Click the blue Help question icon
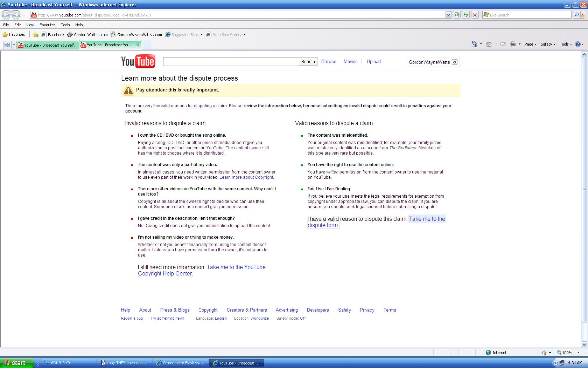 578,44
